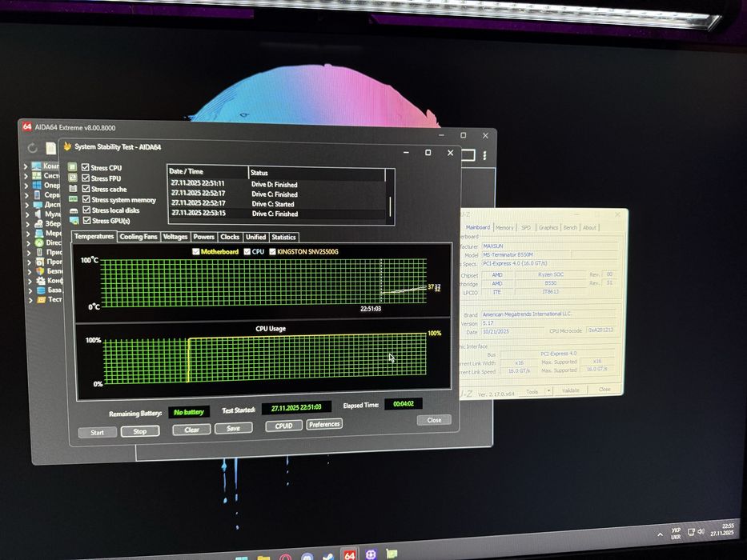Expand the Комп'ютер tree node
Screen dimensions: 747x560
click(26, 166)
